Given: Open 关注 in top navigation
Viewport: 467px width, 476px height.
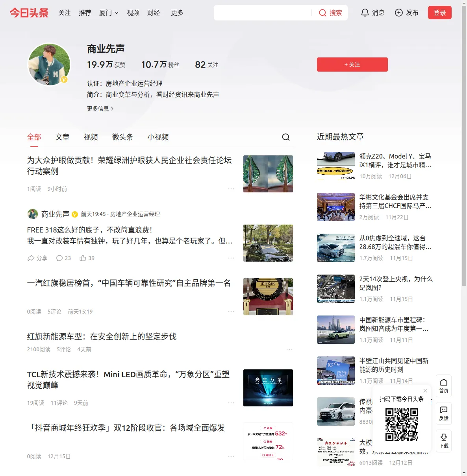Looking at the screenshot, I should [65, 13].
